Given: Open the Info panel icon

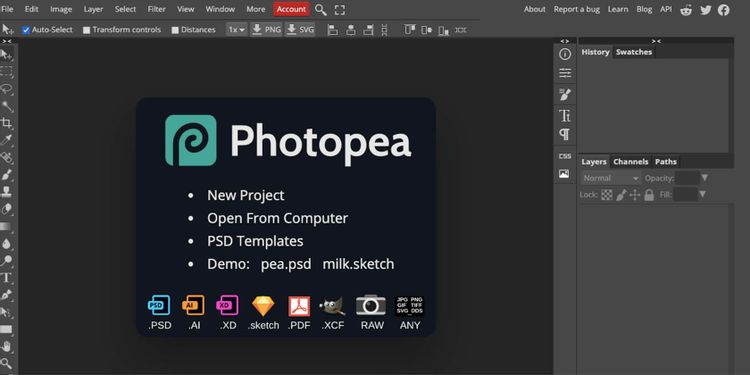Looking at the screenshot, I should click(x=565, y=55).
